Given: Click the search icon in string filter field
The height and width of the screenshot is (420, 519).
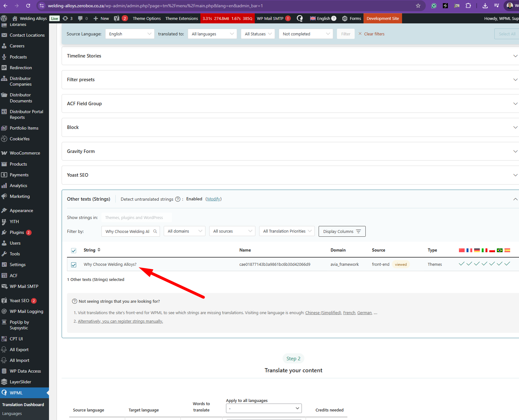Looking at the screenshot, I should click(155, 231).
